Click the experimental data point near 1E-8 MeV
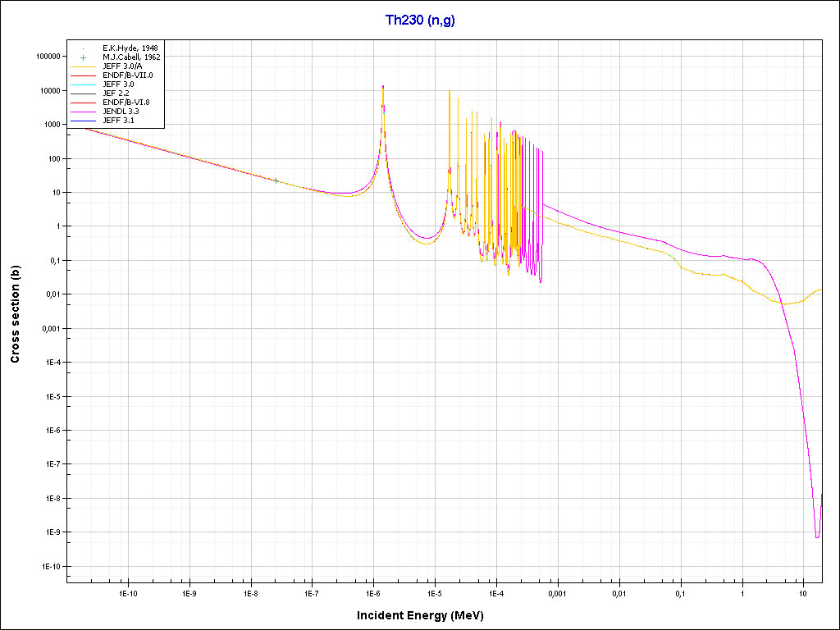The image size is (840, 630). pyautogui.click(x=276, y=180)
